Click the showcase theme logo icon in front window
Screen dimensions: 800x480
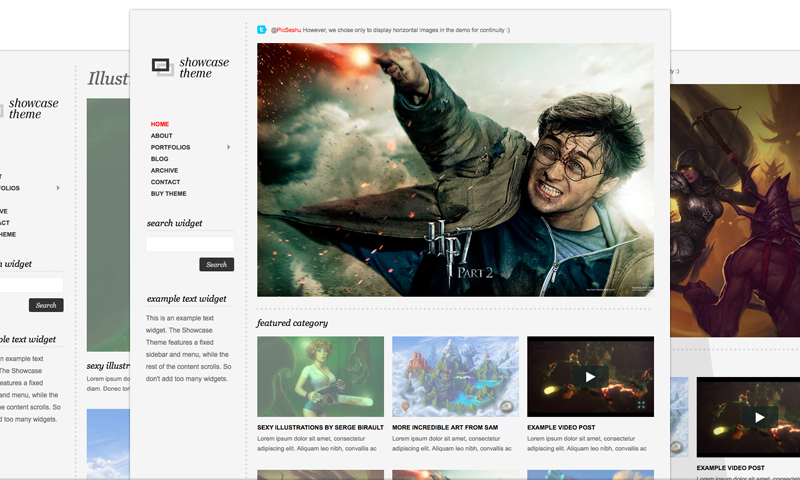[x=163, y=67]
